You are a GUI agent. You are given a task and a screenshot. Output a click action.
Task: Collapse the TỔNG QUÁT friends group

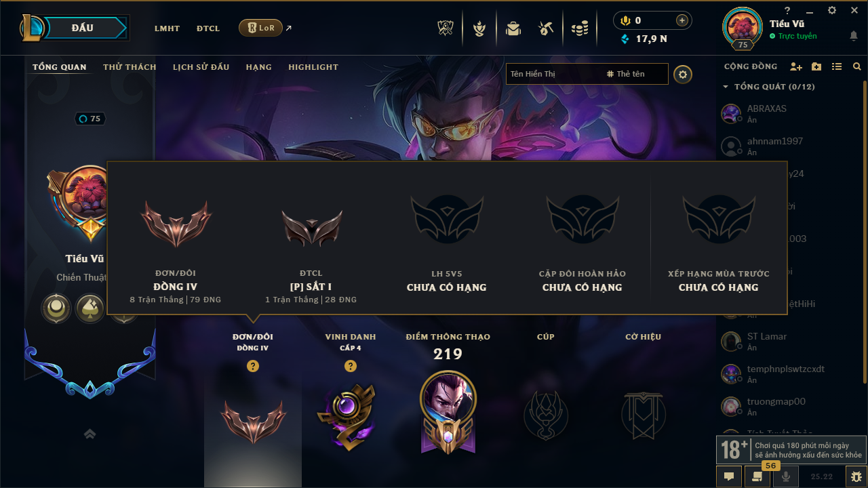726,87
